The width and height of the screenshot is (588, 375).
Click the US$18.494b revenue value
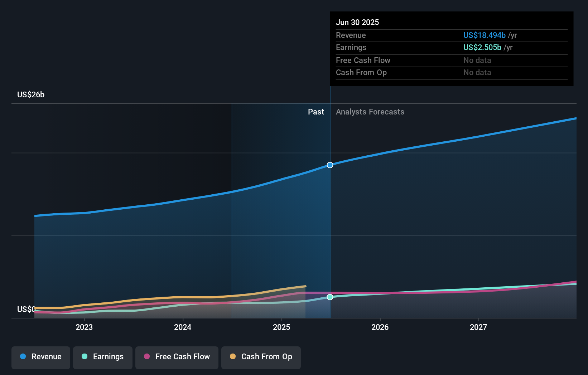click(x=485, y=35)
